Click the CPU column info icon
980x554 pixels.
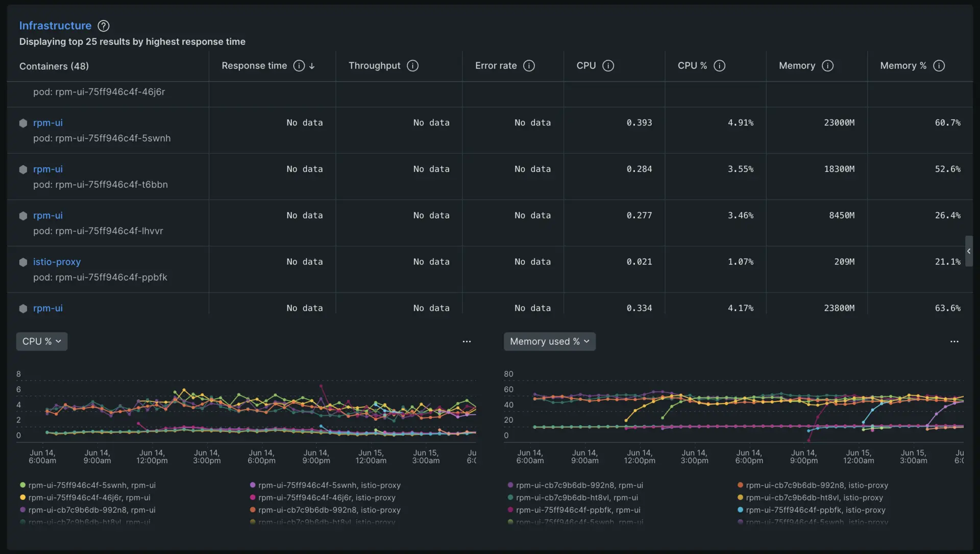coord(608,66)
